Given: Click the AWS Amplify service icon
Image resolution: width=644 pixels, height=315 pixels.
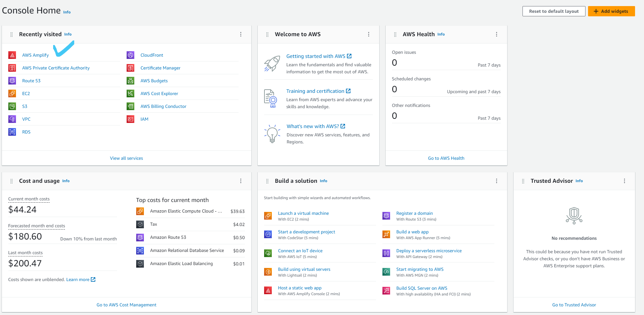Looking at the screenshot, I should pyautogui.click(x=12, y=55).
